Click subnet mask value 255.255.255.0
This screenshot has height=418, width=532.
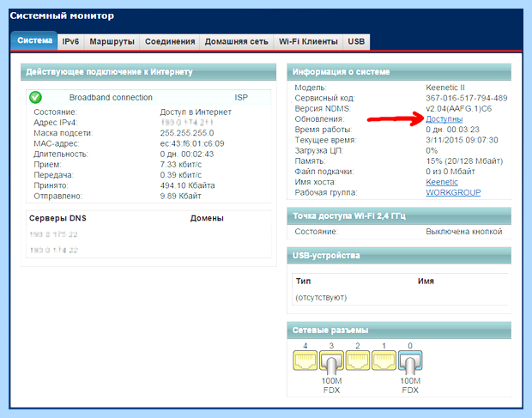[x=187, y=133]
